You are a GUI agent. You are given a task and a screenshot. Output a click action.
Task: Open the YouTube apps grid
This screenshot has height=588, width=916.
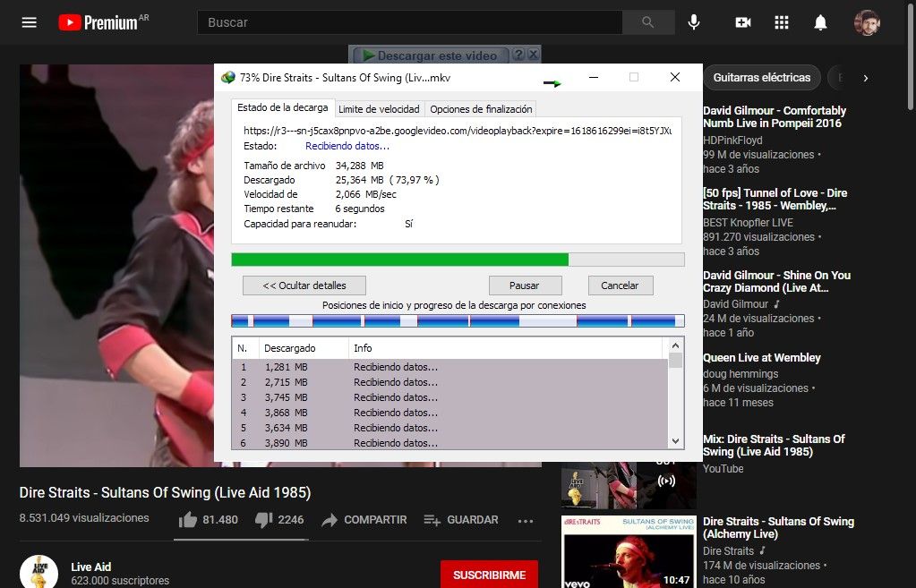tap(781, 22)
